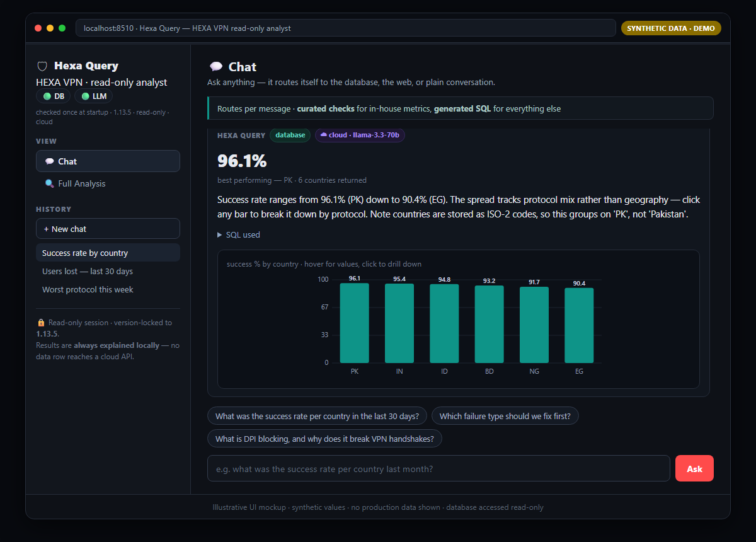This screenshot has width=756, height=542.
Task: Click the HEXA VPN · read-only analyst subtitle
Action: click(x=101, y=83)
